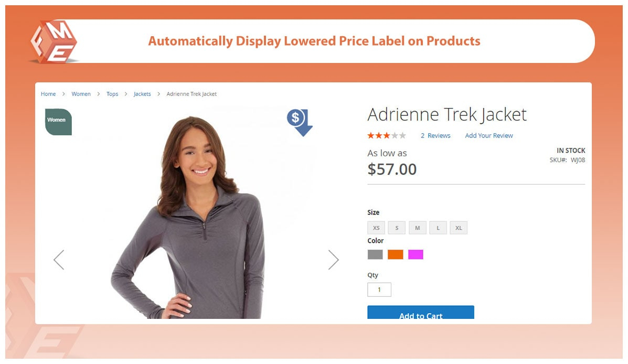Choose size L swatch
The image size is (628, 364).
(438, 228)
